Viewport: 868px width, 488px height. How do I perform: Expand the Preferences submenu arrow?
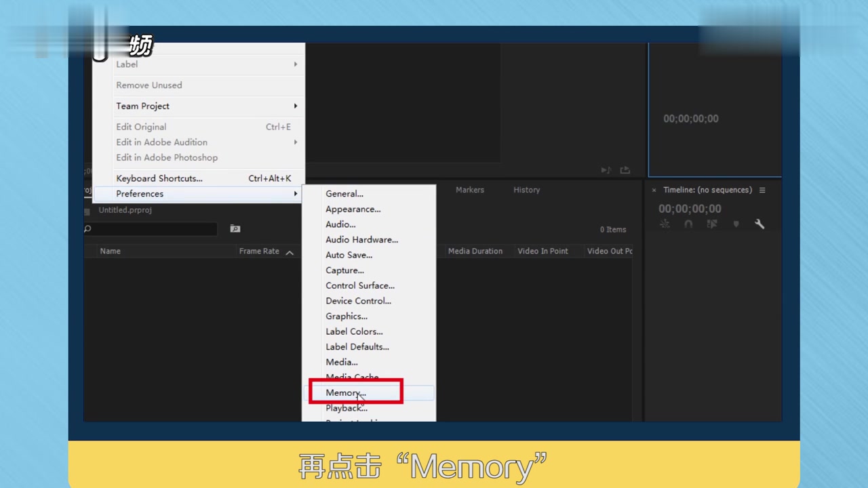296,194
